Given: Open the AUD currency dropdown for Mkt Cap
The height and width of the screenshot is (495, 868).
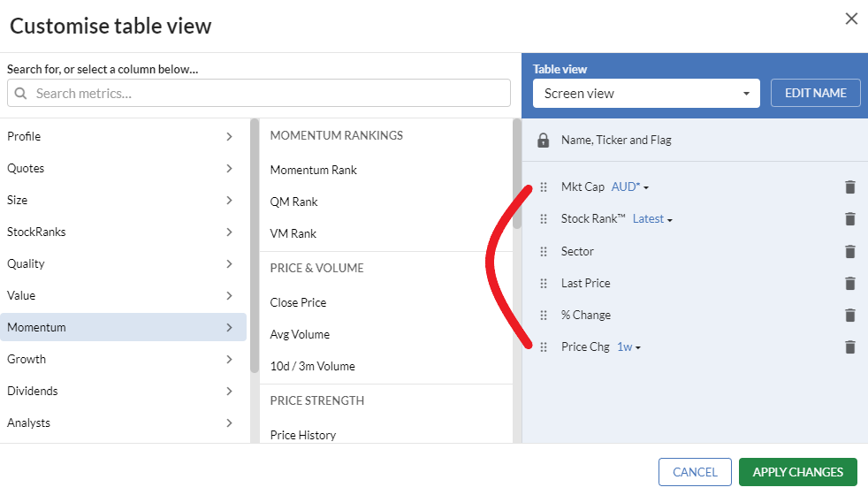Looking at the screenshot, I should pos(630,187).
